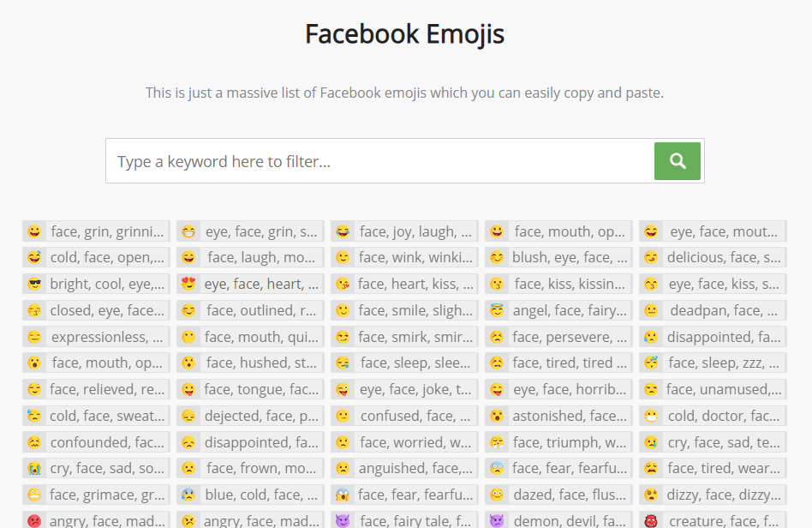812x528 pixels.
Task: Pick the 'expressionless' emoji
Action: click(x=96, y=337)
